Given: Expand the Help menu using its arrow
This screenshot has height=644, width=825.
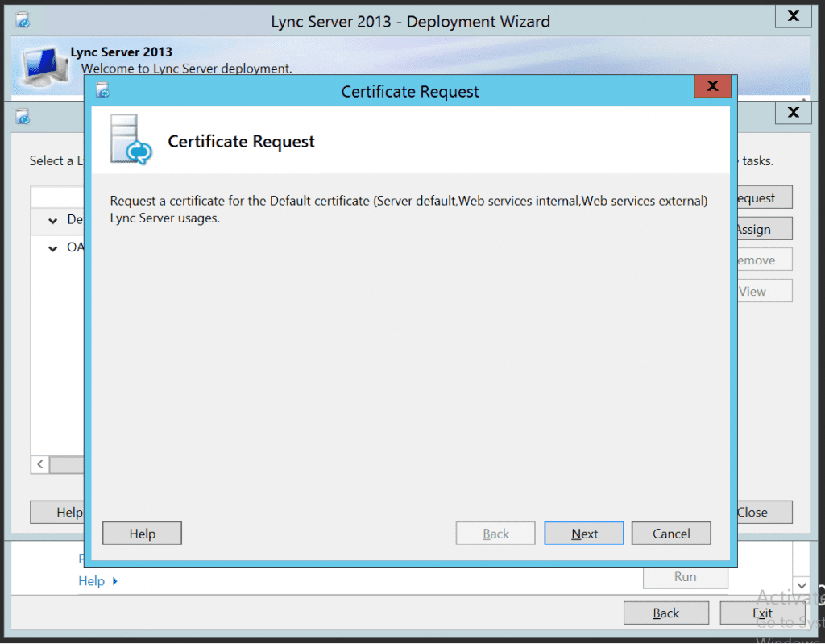Looking at the screenshot, I should (117, 580).
